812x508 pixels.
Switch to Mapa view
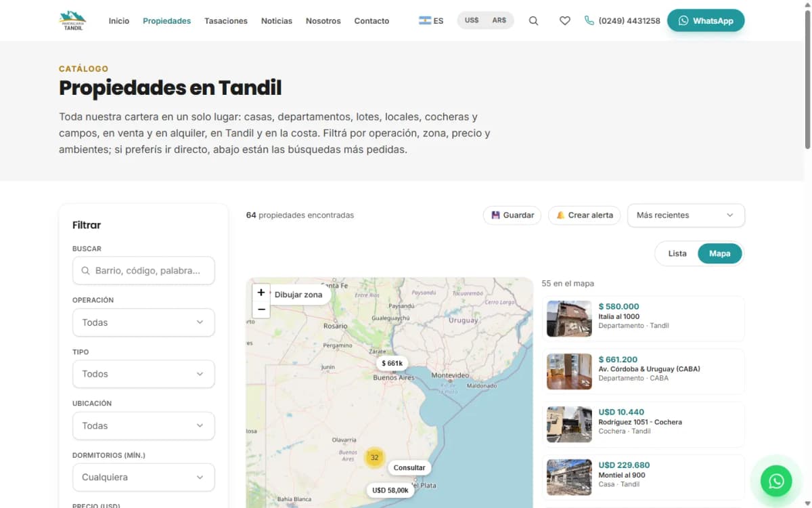[720, 253]
